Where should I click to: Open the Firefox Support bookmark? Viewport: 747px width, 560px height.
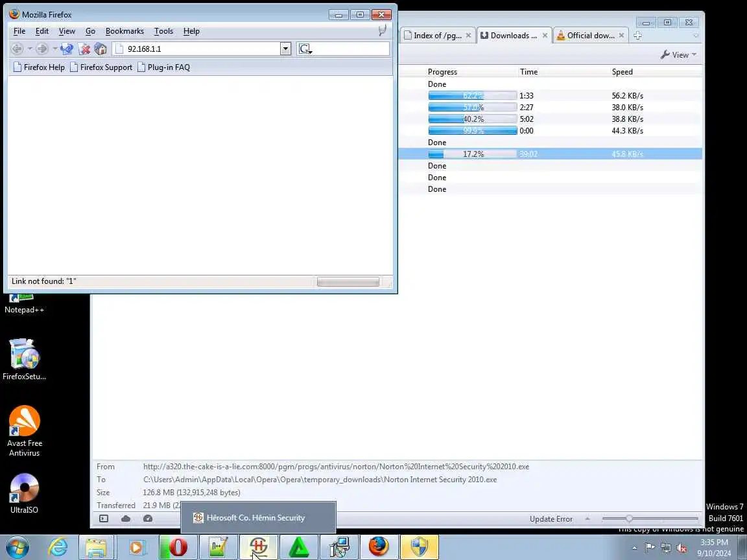(x=101, y=67)
